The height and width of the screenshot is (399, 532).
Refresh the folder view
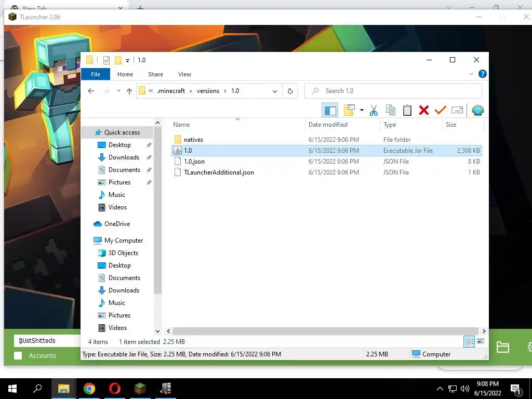pos(290,91)
